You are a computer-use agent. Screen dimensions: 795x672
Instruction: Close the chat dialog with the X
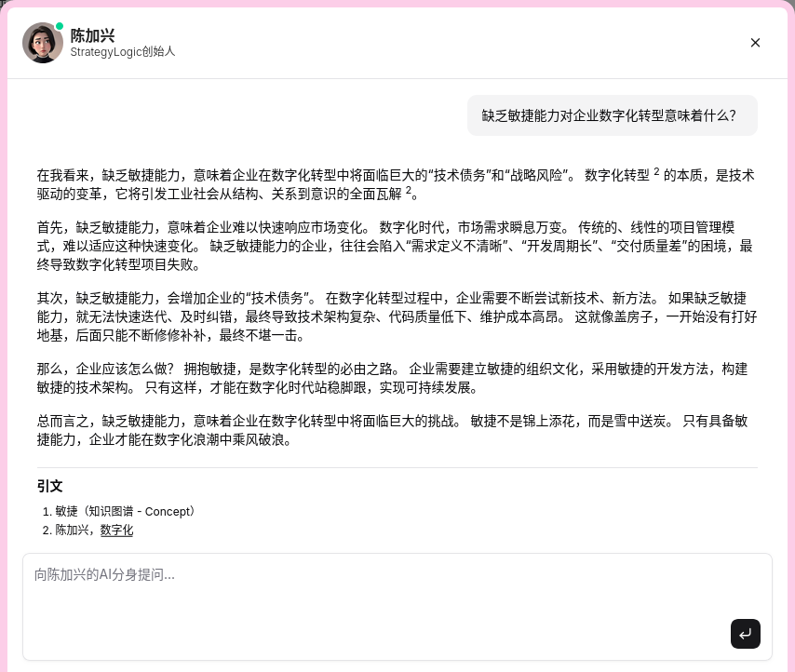(755, 43)
